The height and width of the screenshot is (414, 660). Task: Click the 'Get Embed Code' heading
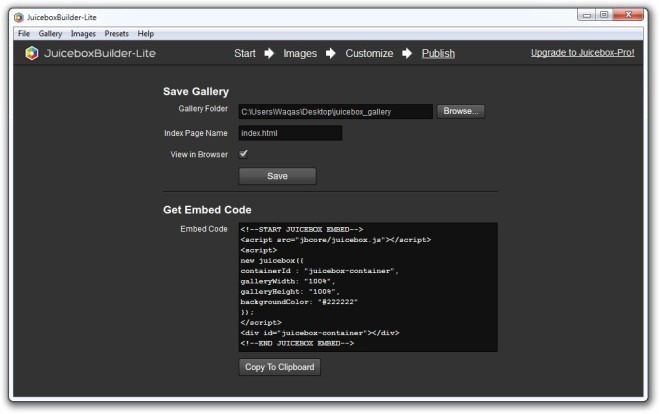tap(207, 210)
